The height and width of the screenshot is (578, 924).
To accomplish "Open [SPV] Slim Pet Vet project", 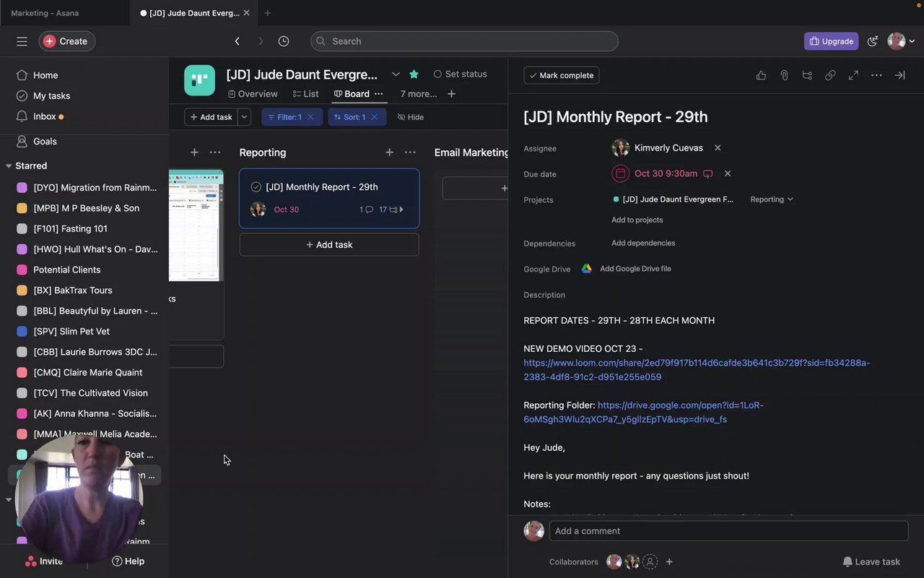I will click(71, 332).
